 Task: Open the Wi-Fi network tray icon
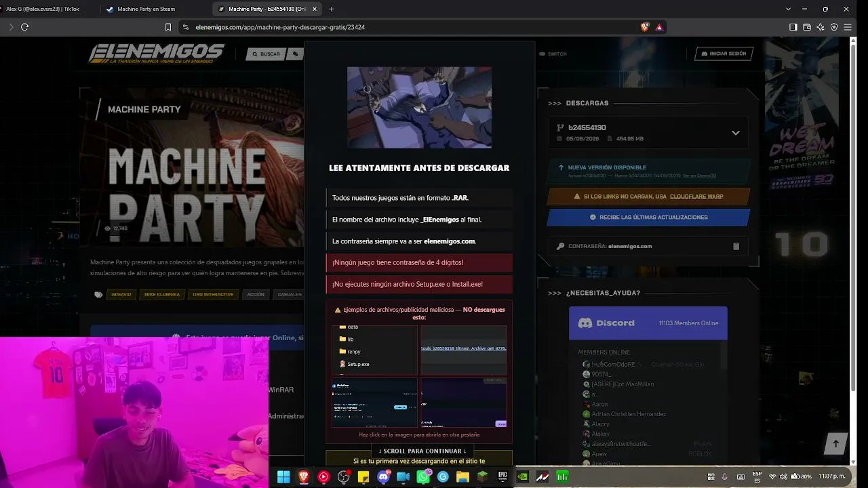772,477
